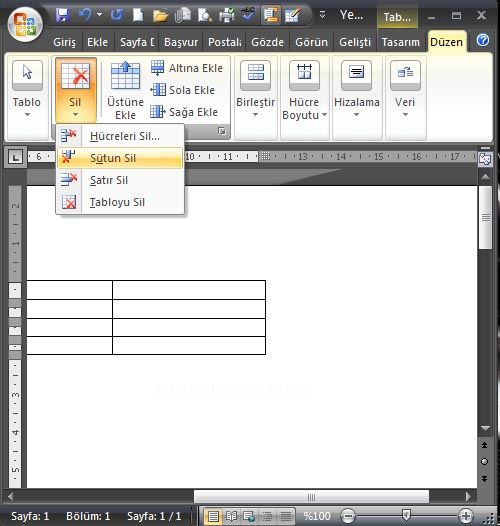Click the Quick Print icon
The height and width of the screenshot is (526, 500).
pos(227,15)
